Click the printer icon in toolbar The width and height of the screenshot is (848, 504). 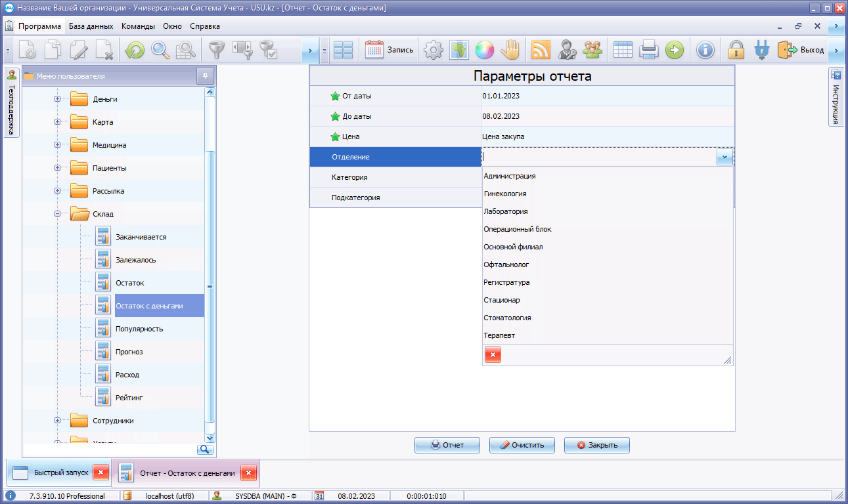[x=649, y=50]
